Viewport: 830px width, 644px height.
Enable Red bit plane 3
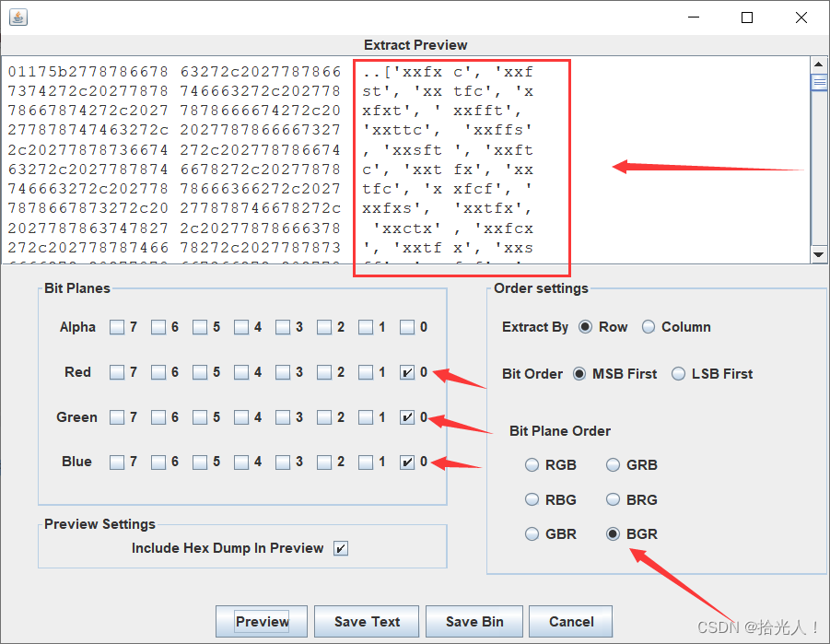283,372
